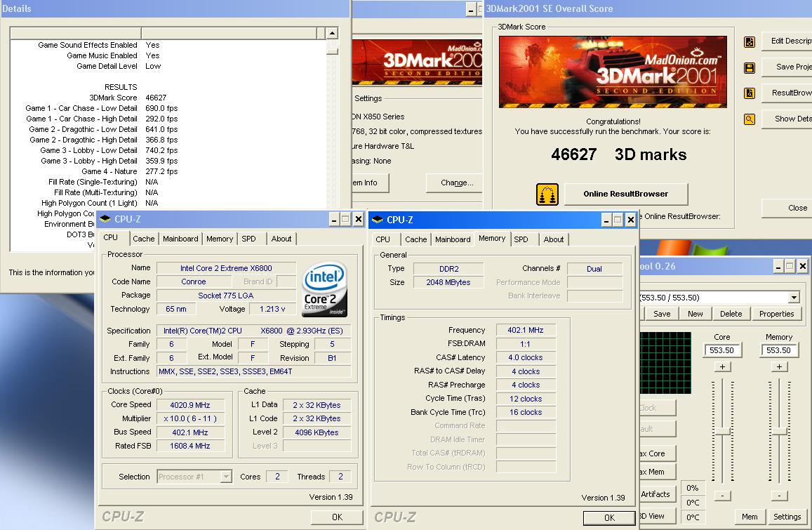Image resolution: width=812 pixels, height=530 pixels.
Task: Click the memory Size 2048 MBytes value
Action: (448, 282)
